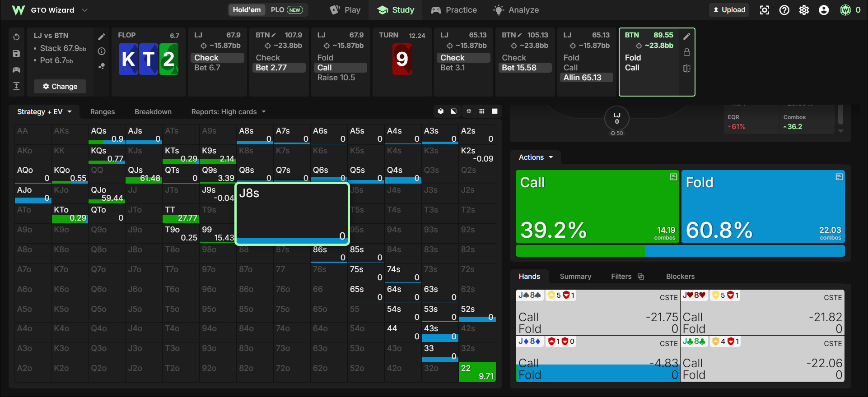Switch to the Breakdown tab
The height and width of the screenshot is (397, 868).
pyautogui.click(x=153, y=112)
